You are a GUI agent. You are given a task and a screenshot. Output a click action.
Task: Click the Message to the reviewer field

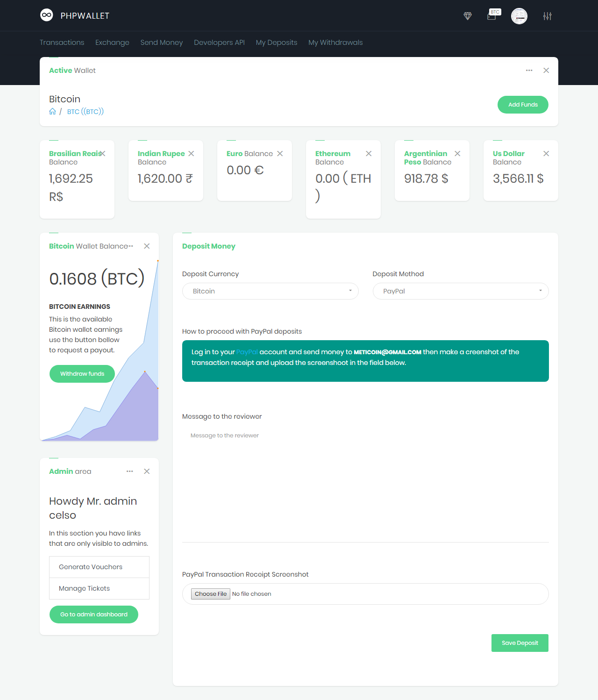[365, 481]
